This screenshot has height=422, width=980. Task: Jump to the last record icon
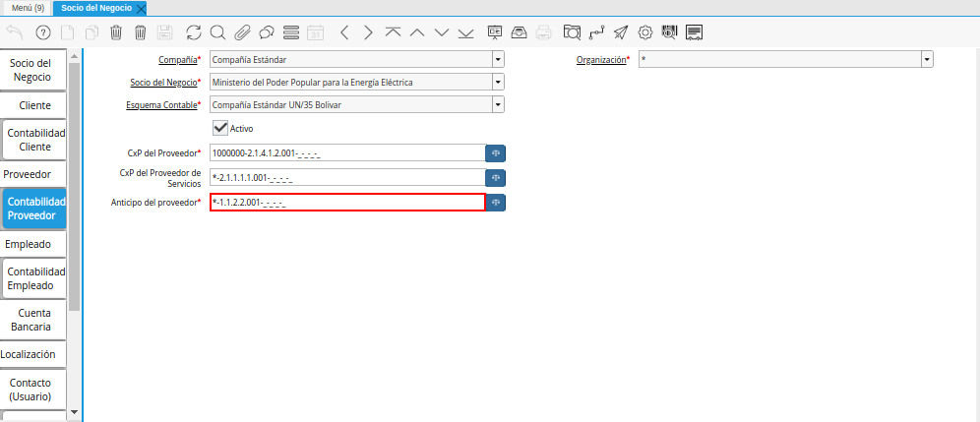coord(465,32)
